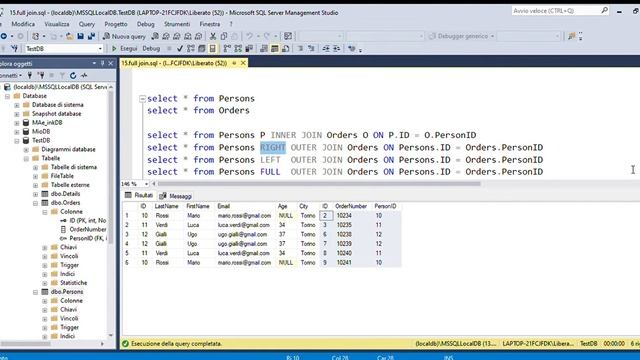Screen dimensions: 640x360
Task: Open the TestDB database dropdown
Action: click(x=100, y=49)
